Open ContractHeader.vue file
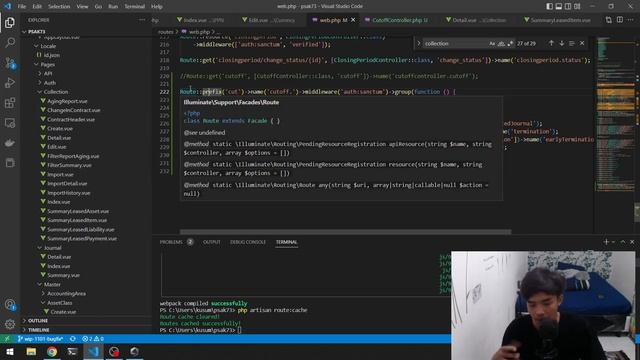This screenshot has width=640, height=360. pyautogui.click(x=71, y=120)
